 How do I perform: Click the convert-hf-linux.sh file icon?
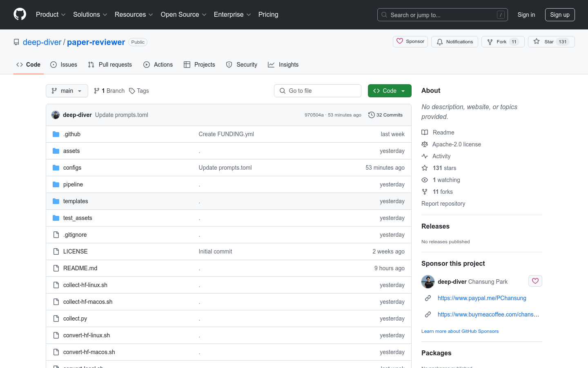tap(56, 335)
